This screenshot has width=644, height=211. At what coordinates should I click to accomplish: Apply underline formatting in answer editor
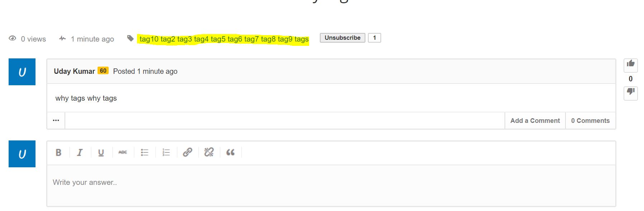[101, 152]
